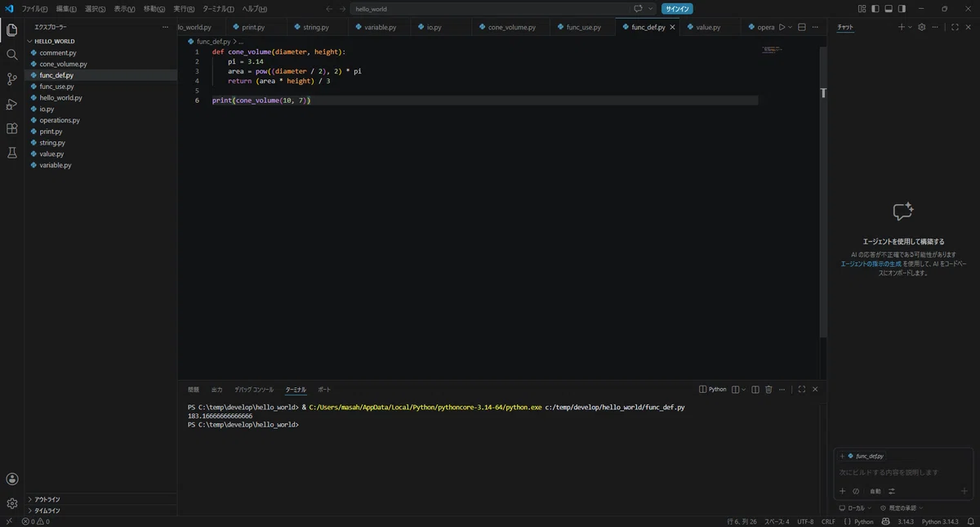980x527 pixels.
Task: Collapse the HELLO_WORLD folder section
Action: [100, 41]
